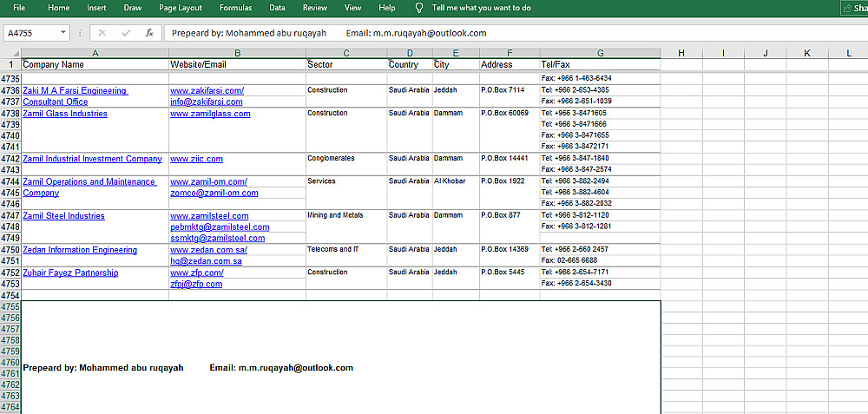Open the Zamil Steel Industries link

pyautogui.click(x=63, y=216)
